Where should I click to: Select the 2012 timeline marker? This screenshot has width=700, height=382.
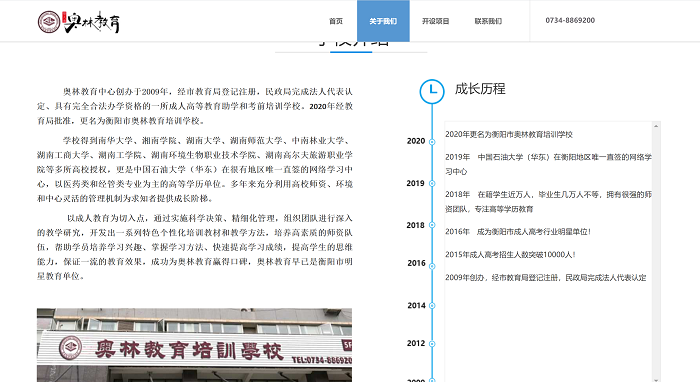pos(432,344)
